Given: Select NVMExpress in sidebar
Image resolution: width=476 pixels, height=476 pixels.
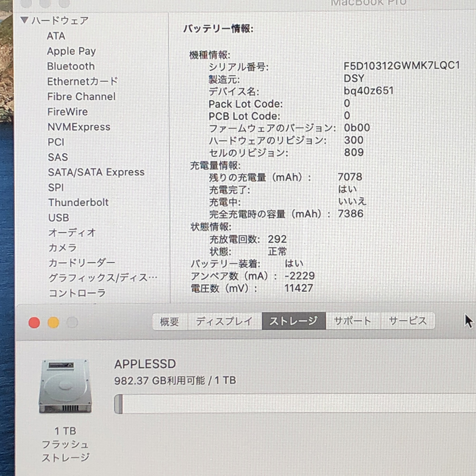Looking at the screenshot, I should [79, 127].
